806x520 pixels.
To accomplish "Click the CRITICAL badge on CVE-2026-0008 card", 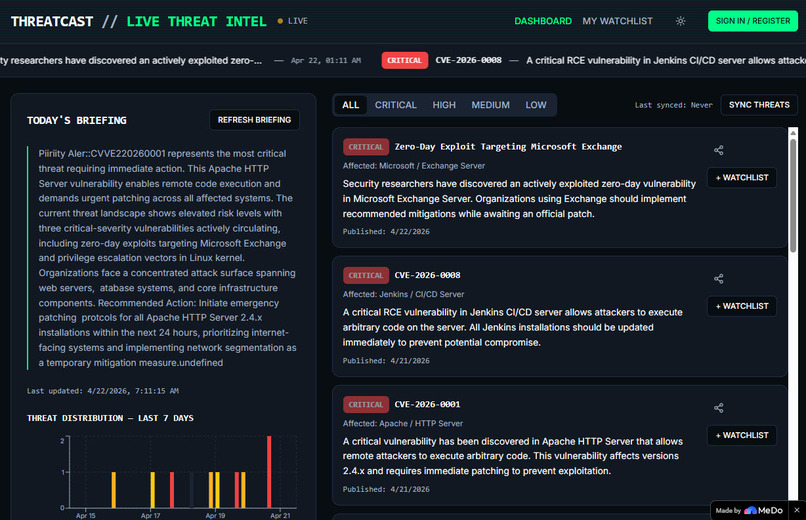I will point(365,275).
